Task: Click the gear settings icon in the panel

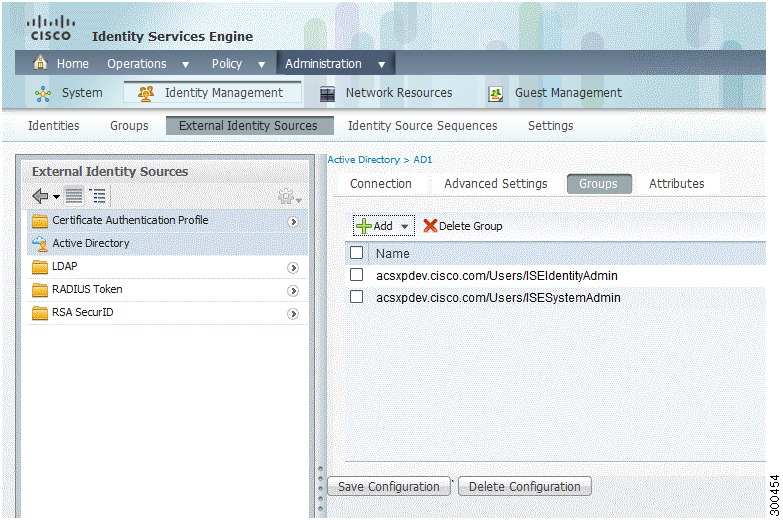Action: pos(287,196)
